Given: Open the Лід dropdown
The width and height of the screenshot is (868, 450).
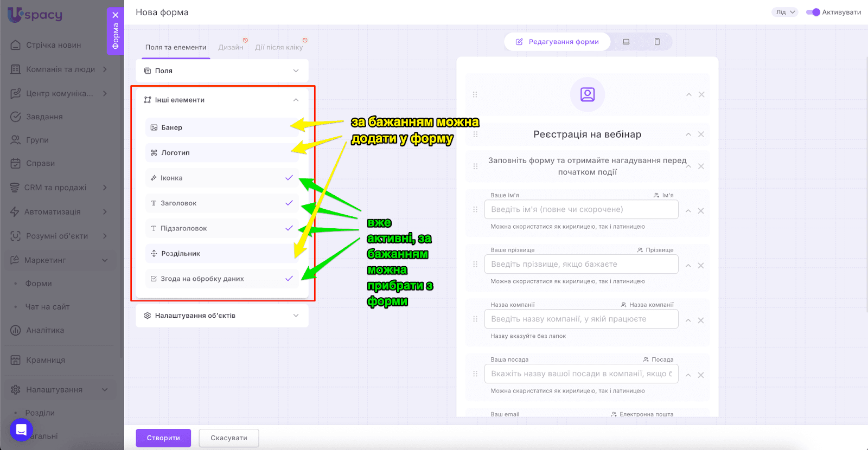Looking at the screenshot, I should pyautogui.click(x=785, y=12).
